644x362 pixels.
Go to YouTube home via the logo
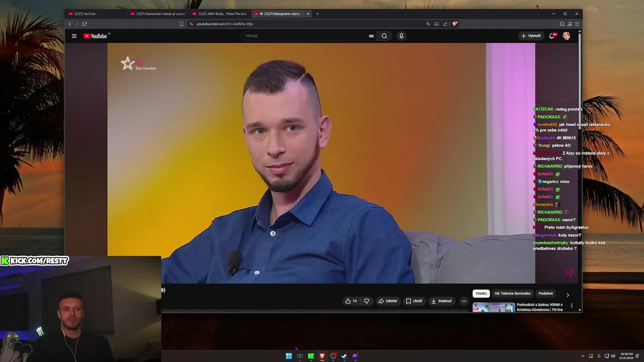95,36
